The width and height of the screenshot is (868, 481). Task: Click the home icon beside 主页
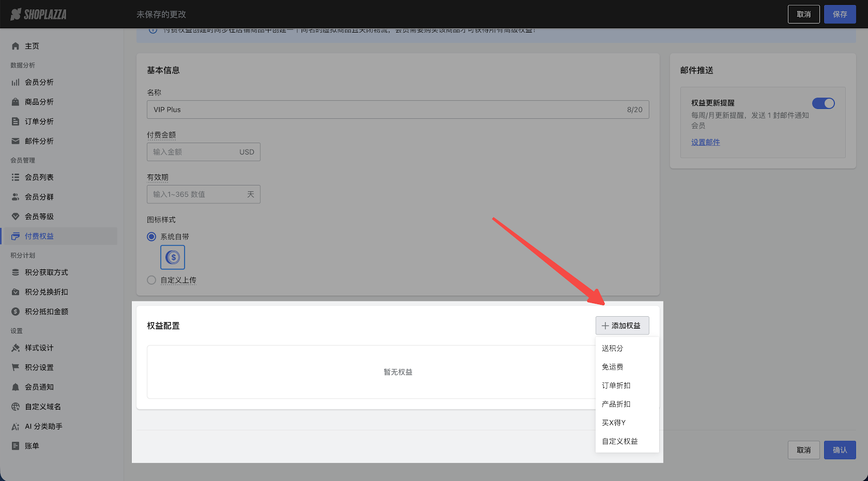[16, 46]
